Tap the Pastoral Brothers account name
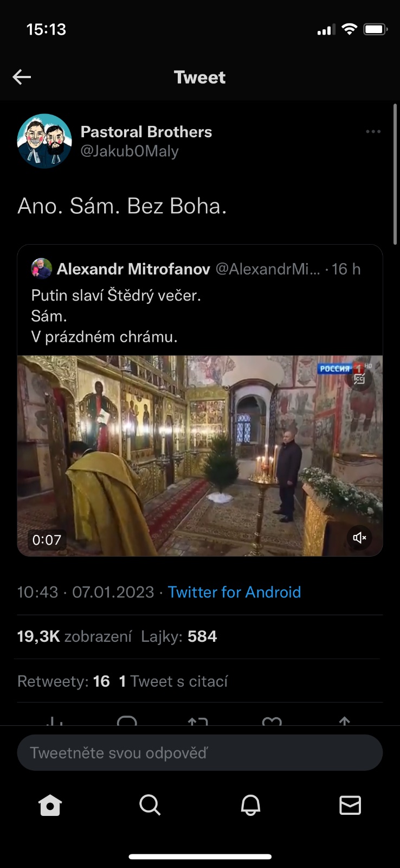The width and height of the screenshot is (400, 868). tap(146, 132)
